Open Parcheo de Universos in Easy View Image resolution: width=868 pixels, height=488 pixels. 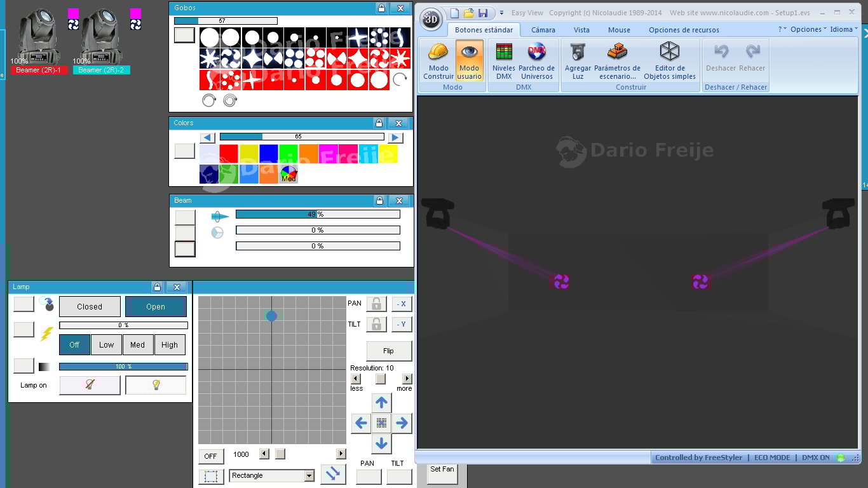(537, 61)
